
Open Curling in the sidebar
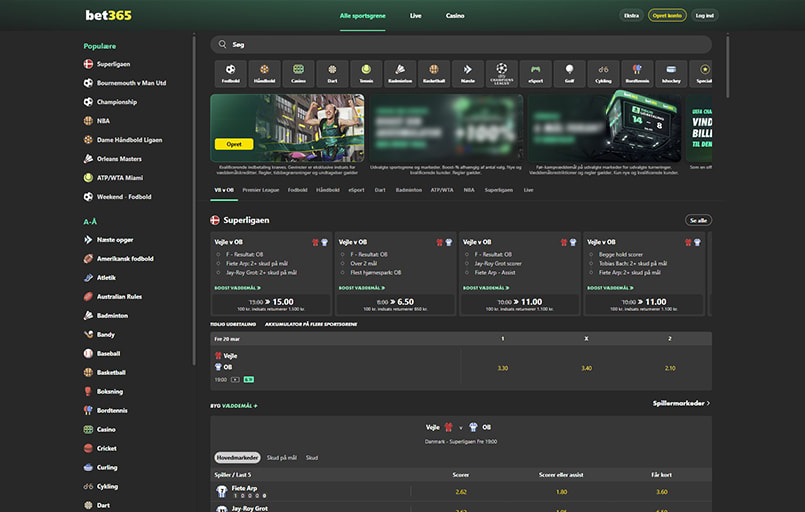click(107, 468)
